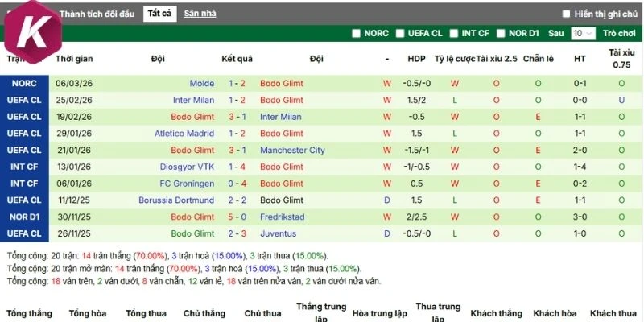Click the Fredrikstad team link
The height and width of the screenshot is (322, 644).
tap(282, 217)
